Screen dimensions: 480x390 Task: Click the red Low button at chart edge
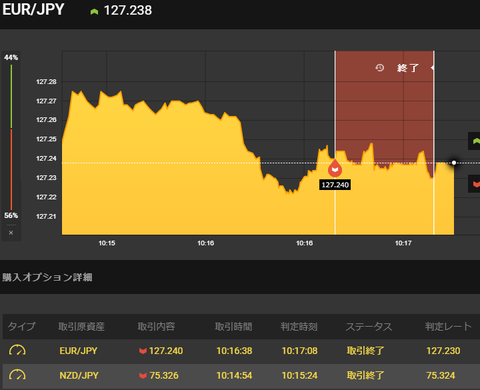pos(475,184)
